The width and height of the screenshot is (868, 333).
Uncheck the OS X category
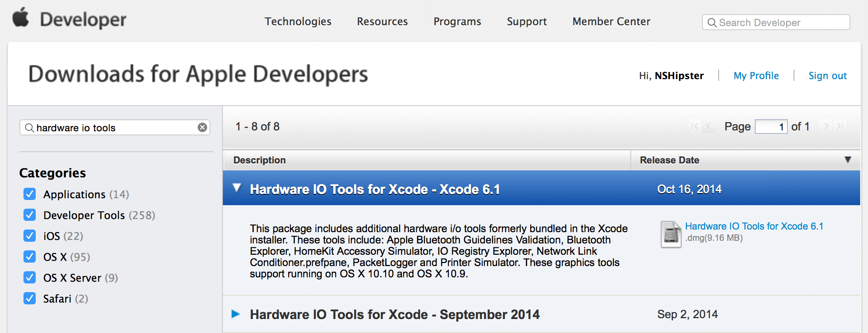click(x=30, y=256)
